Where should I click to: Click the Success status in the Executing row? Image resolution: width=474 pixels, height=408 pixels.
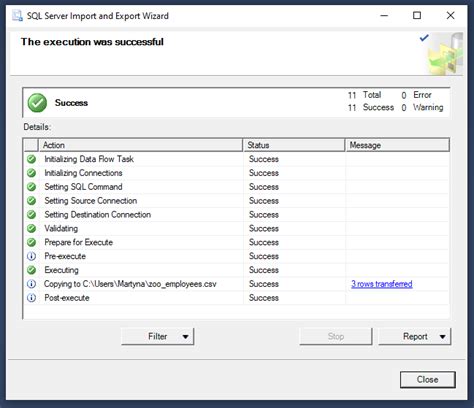(x=264, y=270)
